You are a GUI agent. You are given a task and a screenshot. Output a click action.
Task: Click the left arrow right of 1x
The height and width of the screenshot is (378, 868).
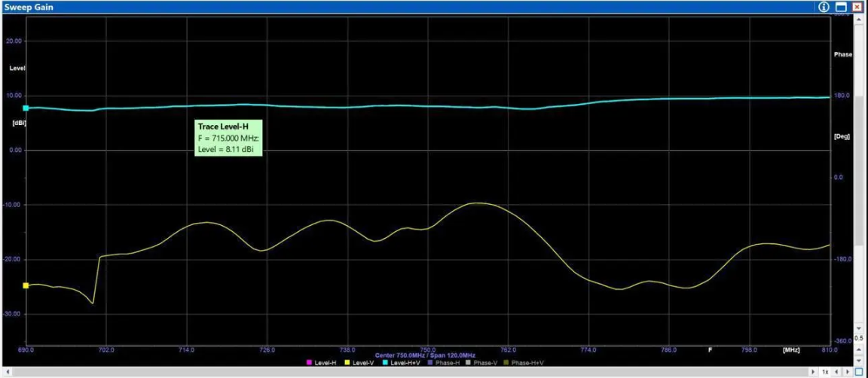pyautogui.click(x=838, y=372)
